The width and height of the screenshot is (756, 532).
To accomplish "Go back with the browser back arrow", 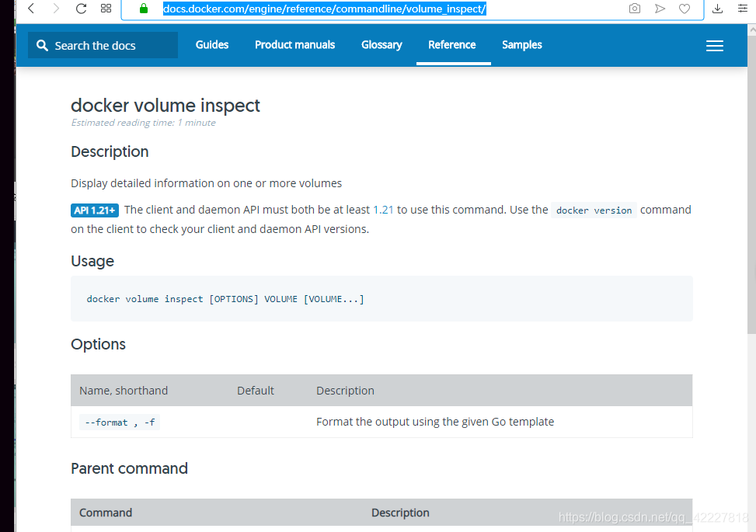I will click(31, 9).
